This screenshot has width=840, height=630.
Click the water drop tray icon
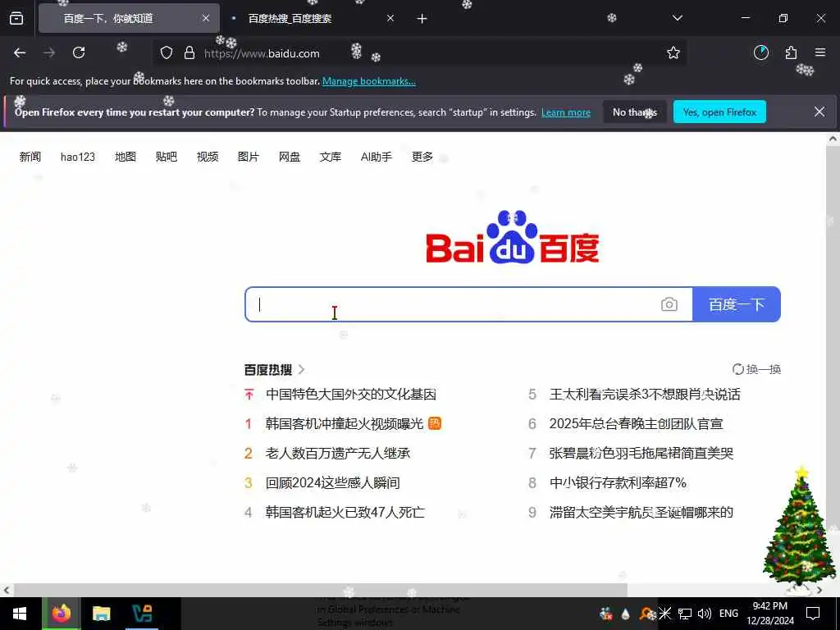pos(625,614)
